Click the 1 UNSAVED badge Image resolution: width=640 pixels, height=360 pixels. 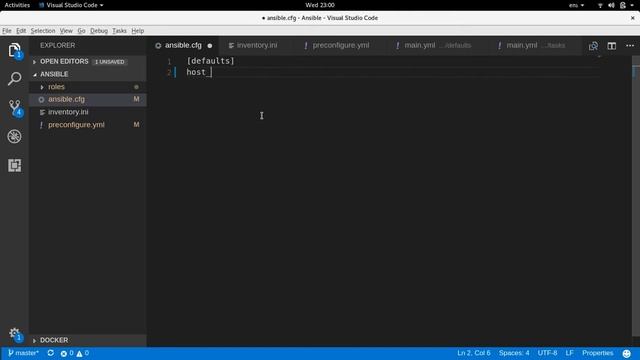(109, 62)
